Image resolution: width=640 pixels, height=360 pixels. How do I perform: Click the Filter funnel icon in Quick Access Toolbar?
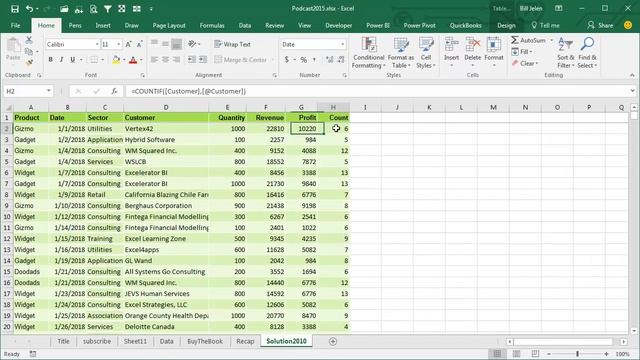(x=107, y=9)
